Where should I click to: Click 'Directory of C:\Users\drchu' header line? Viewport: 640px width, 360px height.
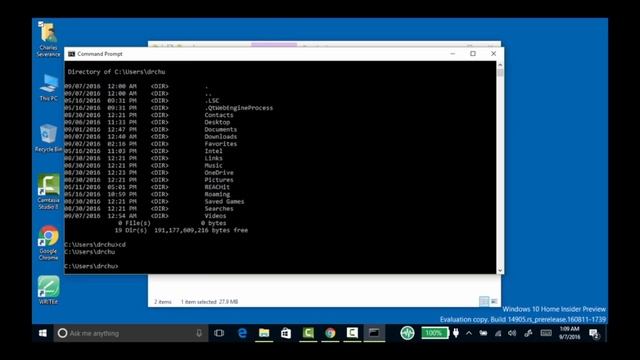[116, 72]
